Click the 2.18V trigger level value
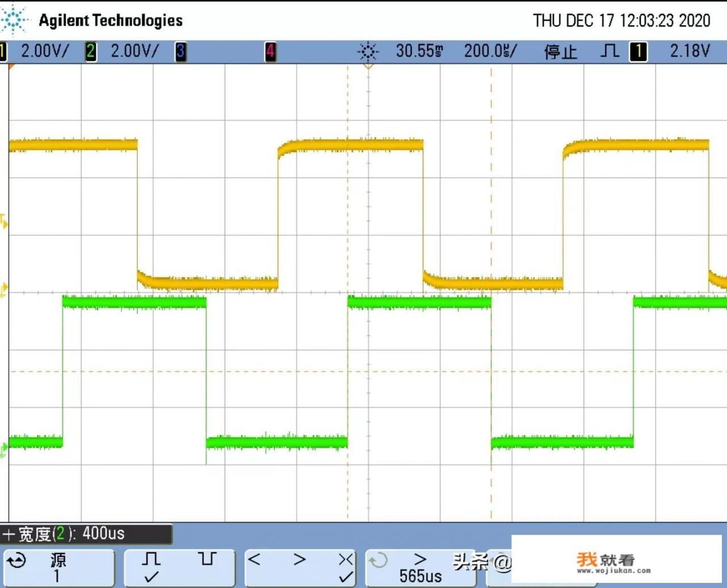 [690, 51]
